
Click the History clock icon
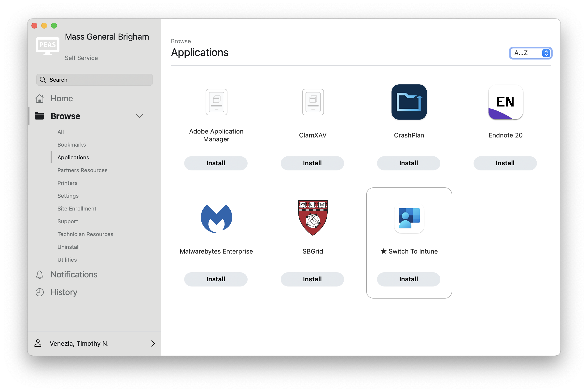click(x=40, y=292)
